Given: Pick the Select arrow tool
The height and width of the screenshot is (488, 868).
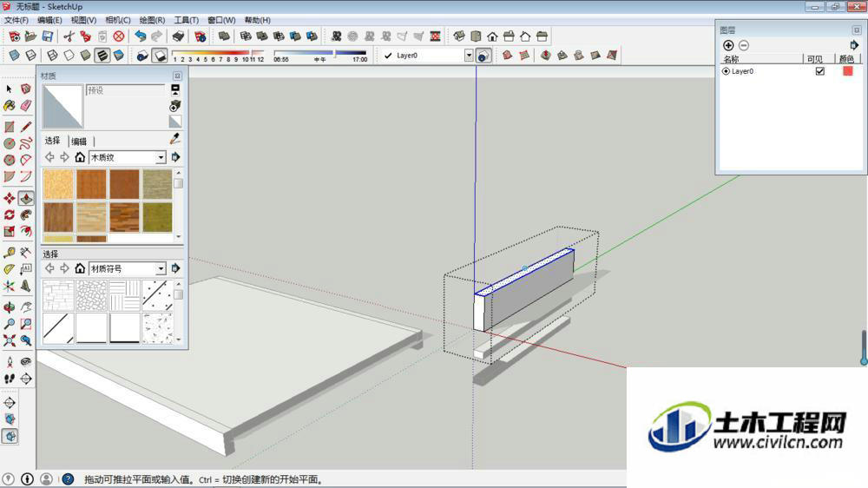Looking at the screenshot, I should point(9,89).
